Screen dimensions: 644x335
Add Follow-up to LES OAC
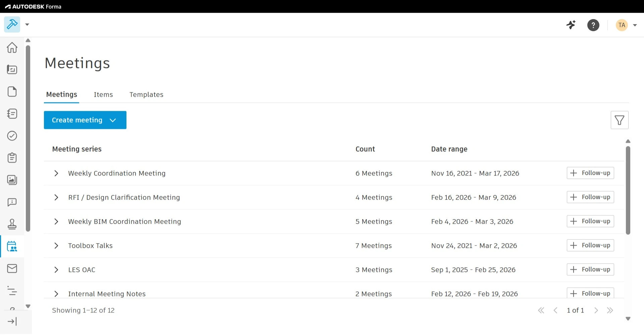point(590,269)
